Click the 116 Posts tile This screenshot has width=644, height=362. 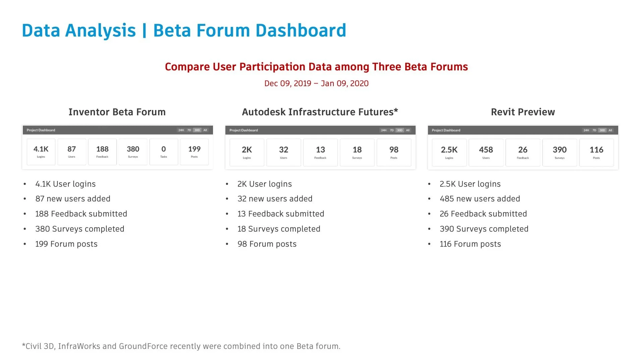[596, 153]
